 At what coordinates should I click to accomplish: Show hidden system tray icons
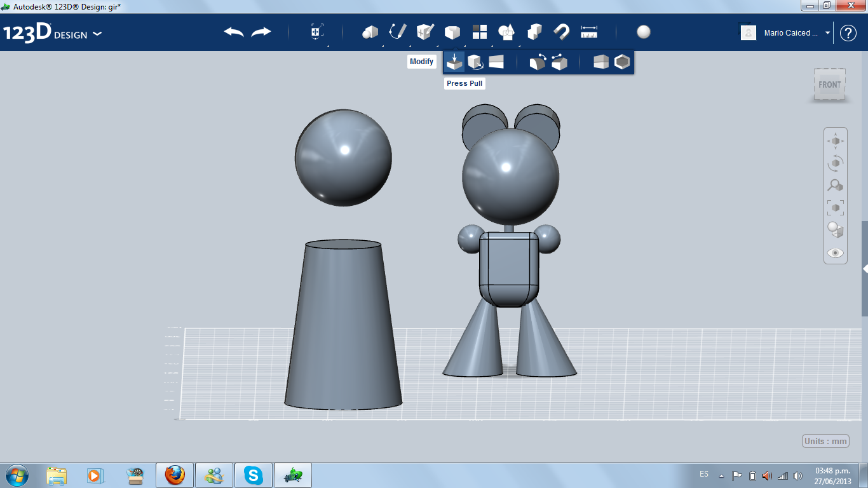pos(721,476)
